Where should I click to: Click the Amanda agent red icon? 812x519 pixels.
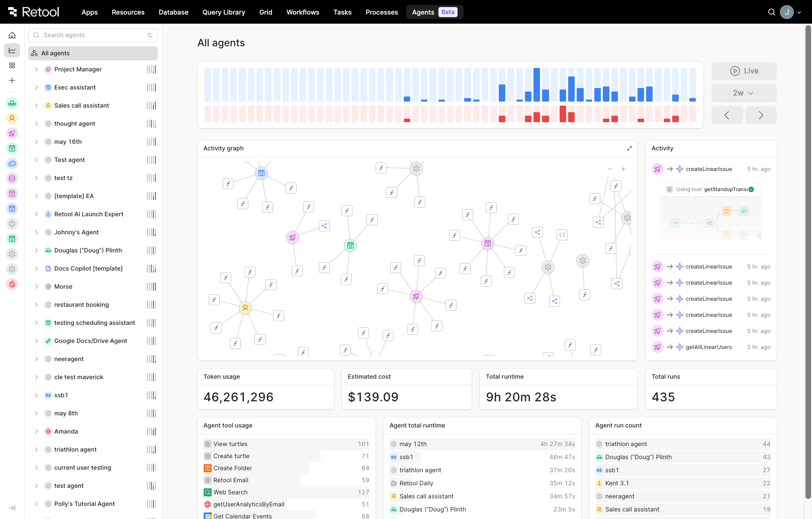[48, 431]
